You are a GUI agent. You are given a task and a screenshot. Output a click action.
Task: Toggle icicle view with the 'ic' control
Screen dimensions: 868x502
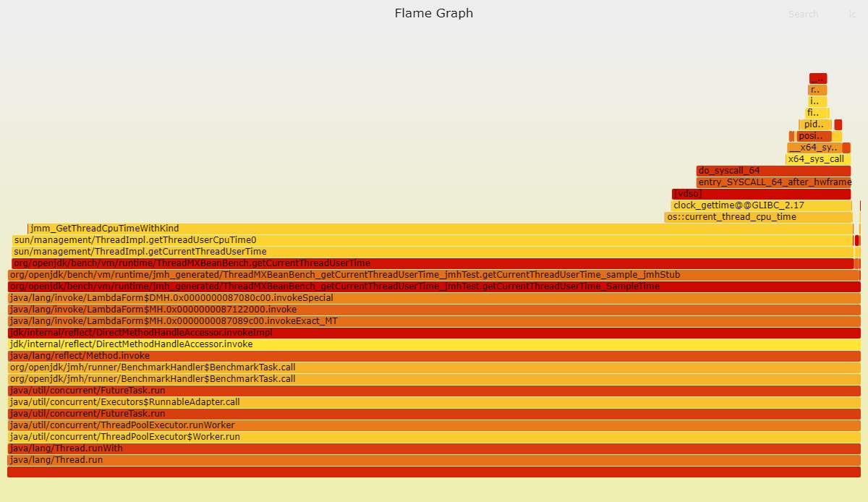(x=852, y=14)
